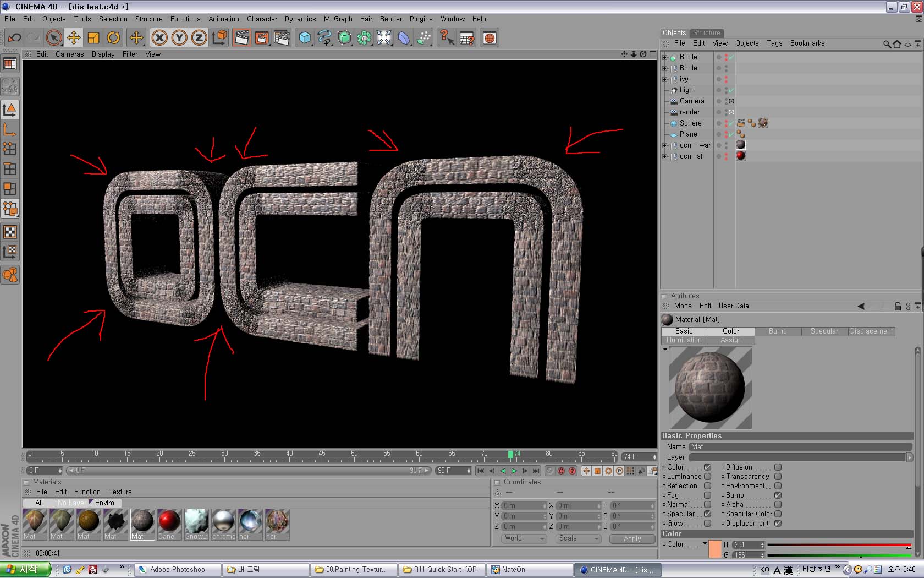Select the Live Selection tool
Viewport: 924px width, 578px height.
[x=53, y=37]
